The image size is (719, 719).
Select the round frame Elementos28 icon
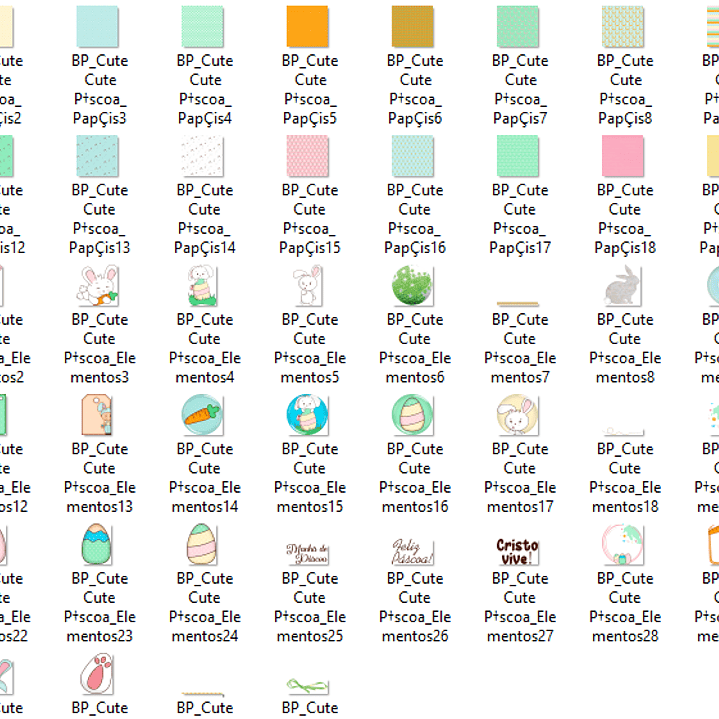click(624, 545)
